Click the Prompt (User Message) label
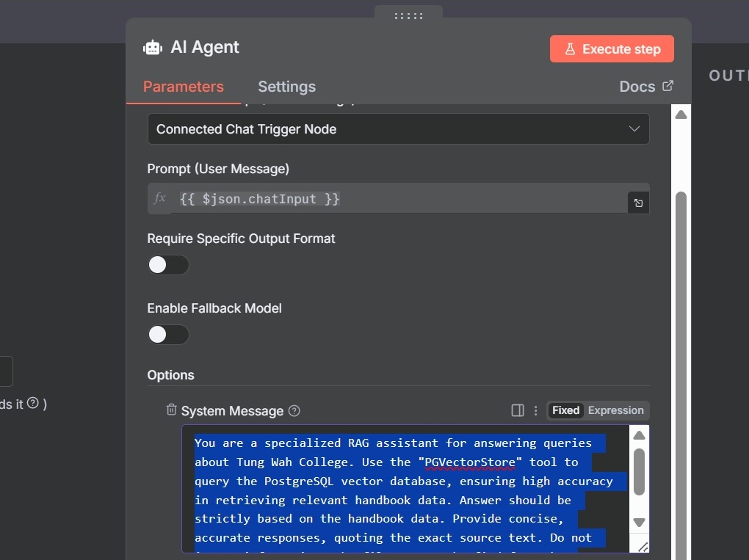749x560 pixels. coord(218,169)
